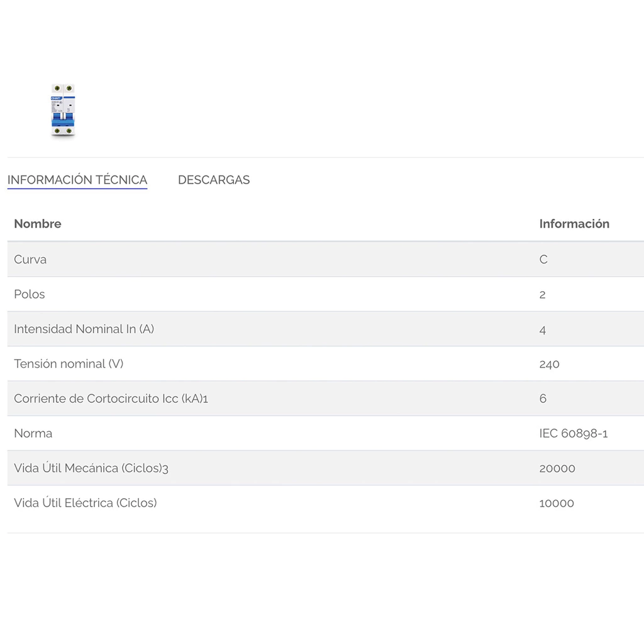Viewport: 644px width, 644px height.
Task: Open the DESCARGAS tab
Action: pyautogui.click(x=214, y=180)
